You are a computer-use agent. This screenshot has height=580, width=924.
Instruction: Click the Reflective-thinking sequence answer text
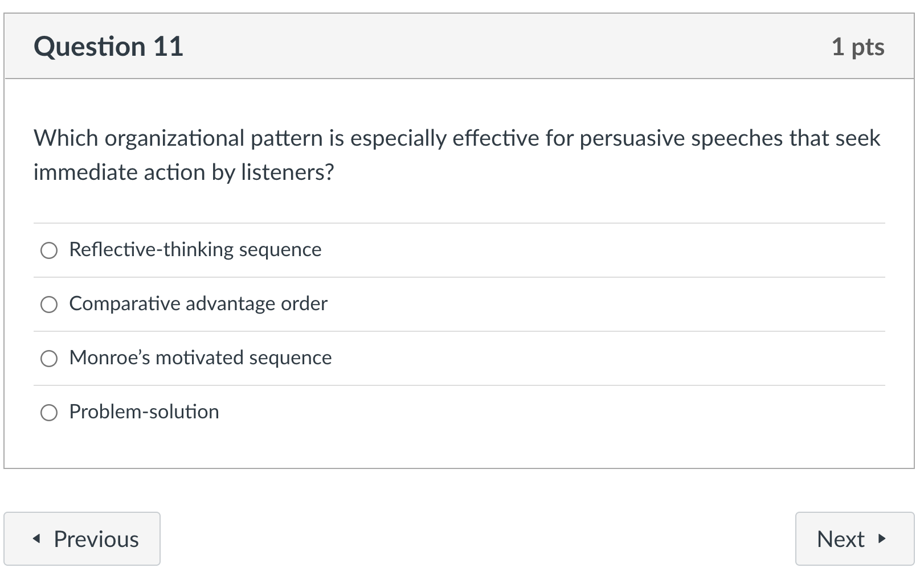195,249
